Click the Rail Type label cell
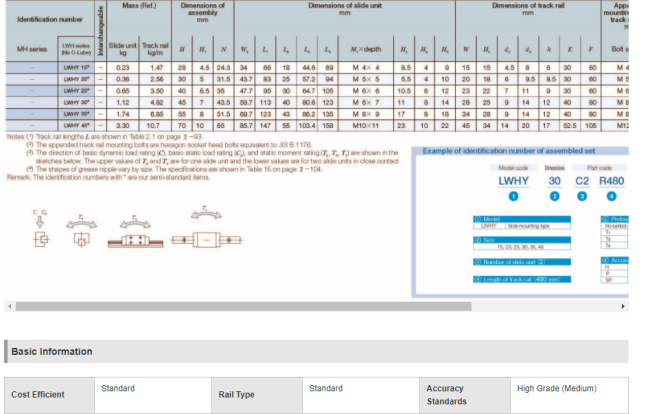The image size is (650, 414). pyautogui.click(x=236, y=394)
